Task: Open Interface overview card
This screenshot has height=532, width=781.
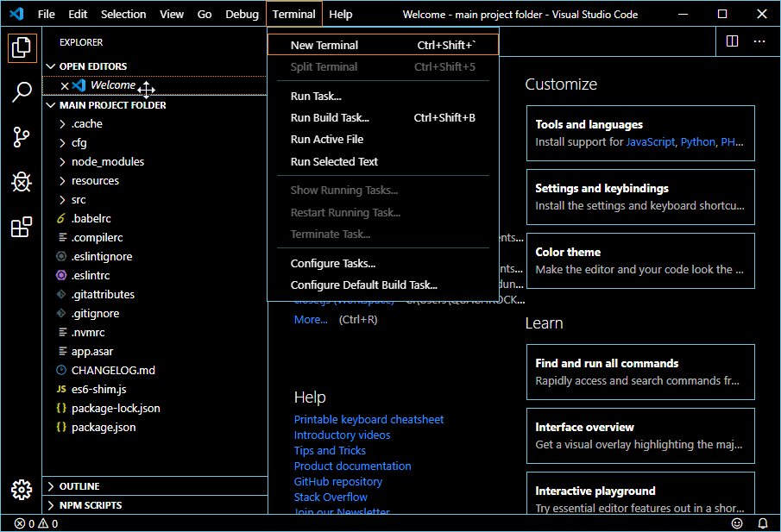Action: pos(640,435)
